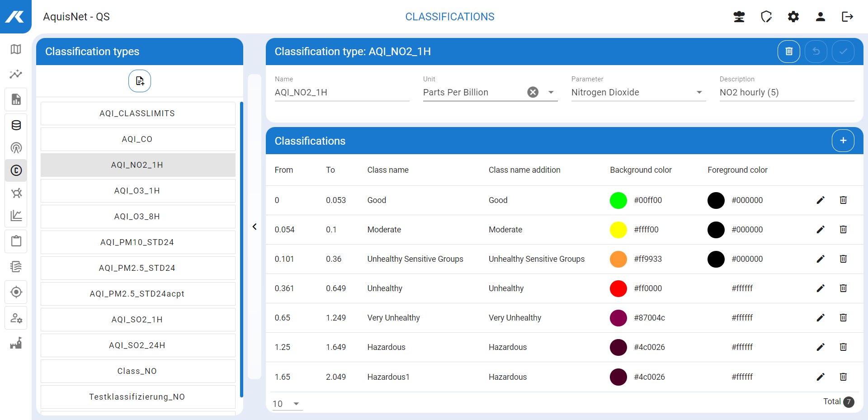Click the red Unhealthy background color swatch
The width and height of the screenshot is (868, 420).
click(618, 288)
